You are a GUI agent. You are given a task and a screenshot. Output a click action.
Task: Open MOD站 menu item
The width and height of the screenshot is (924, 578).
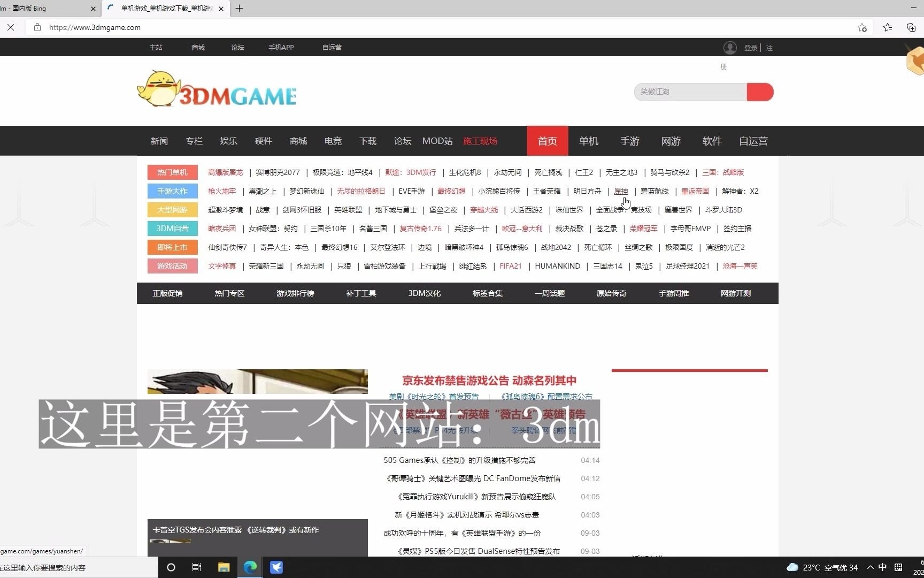coord(437,141)
